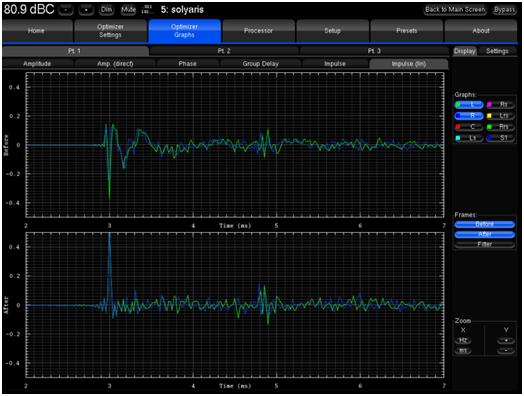Switch to the Processor tab

click(x=258, y=31)
